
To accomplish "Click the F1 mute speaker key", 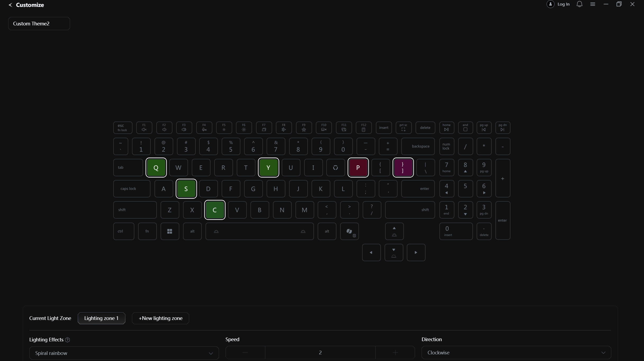I will click(144, 128).
